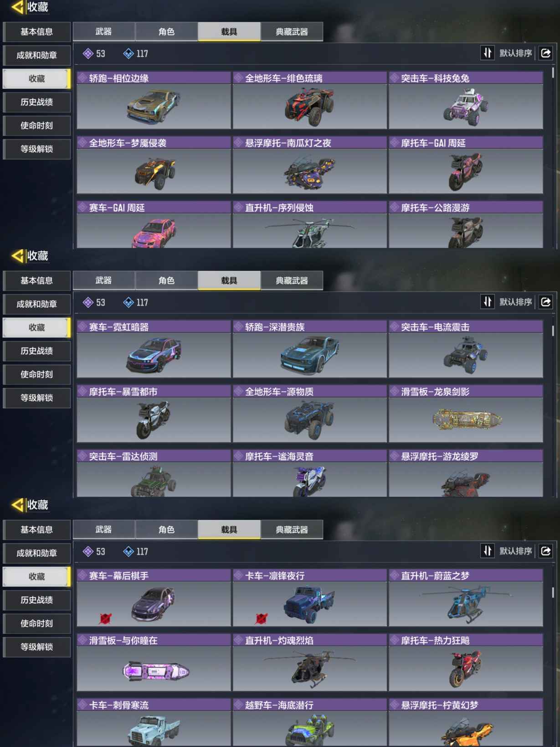This screenshot has width=560, height=747.
Task: Click share icon above 突击车-科技兔兔 card
Action: pos(545,53)
